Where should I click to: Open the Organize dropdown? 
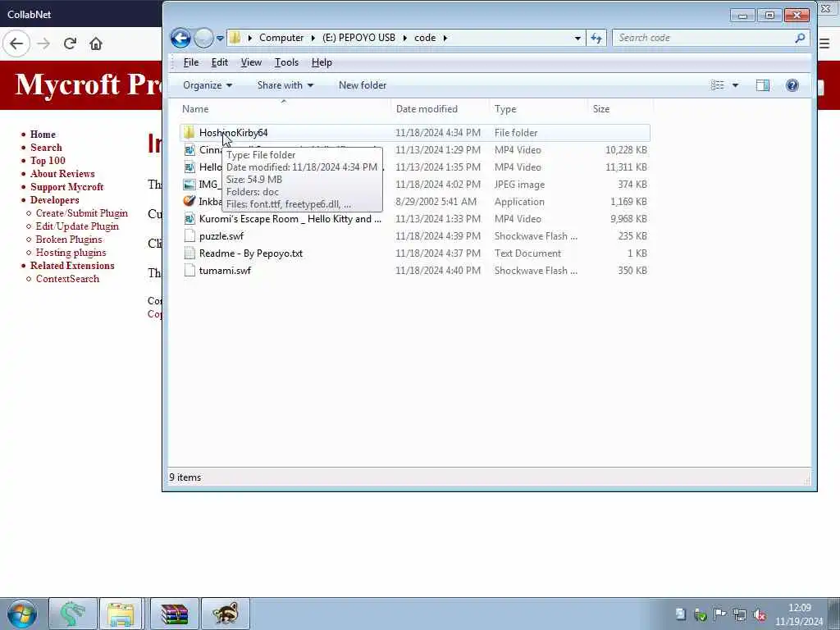(208, 85)
